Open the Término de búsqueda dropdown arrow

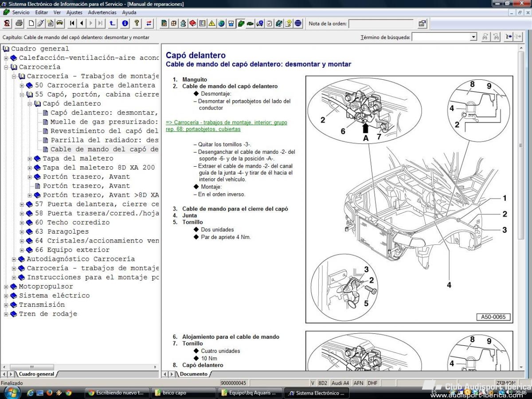point(473,37)
